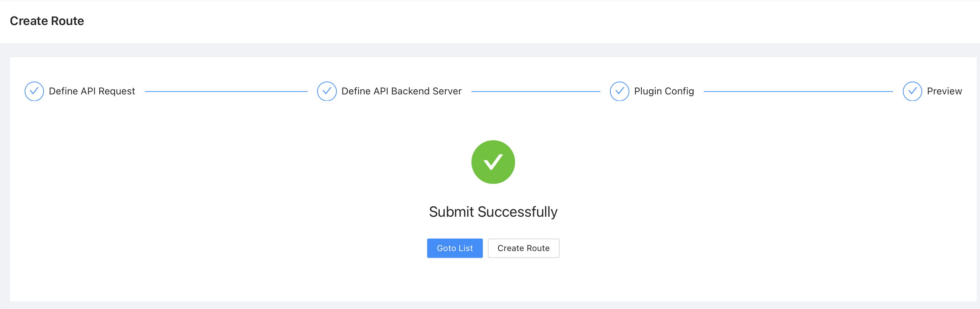Screen dimensions: 980x309
Task: Select the Define API Backend Server step label
Action: click(401, 92)
